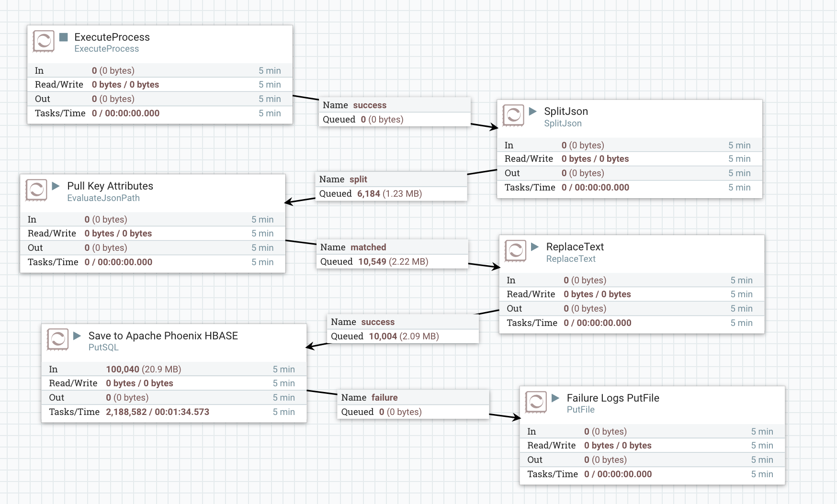Select the success connection queued 10,004
837x504 pixels.
click(403, 329)
